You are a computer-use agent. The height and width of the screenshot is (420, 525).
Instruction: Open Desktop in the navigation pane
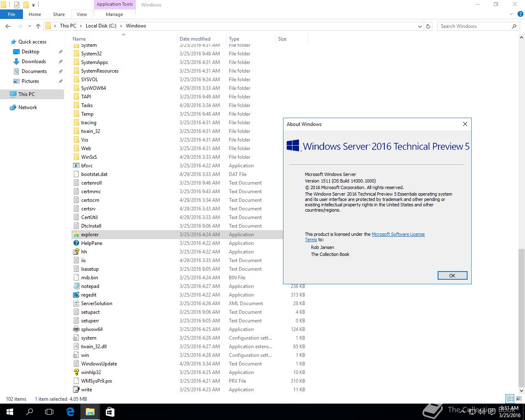pyautogui.click(x=30, y=52)
